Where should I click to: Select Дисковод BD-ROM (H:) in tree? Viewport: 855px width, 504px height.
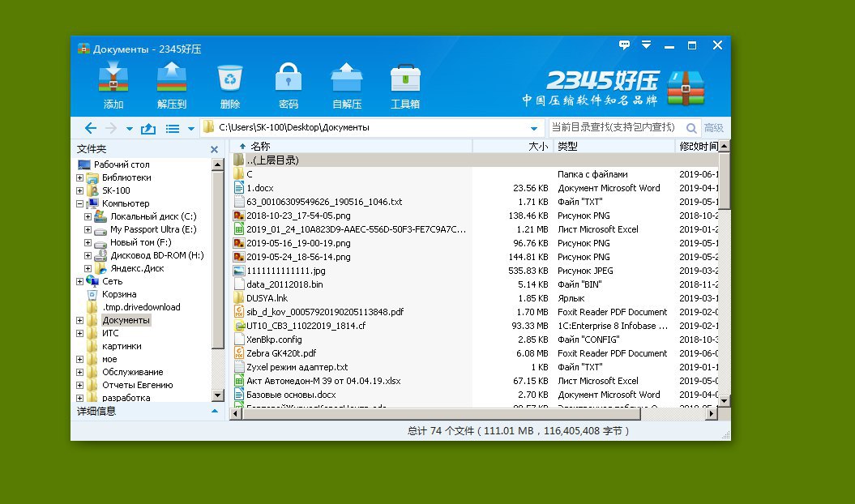(x=157, y=255)
